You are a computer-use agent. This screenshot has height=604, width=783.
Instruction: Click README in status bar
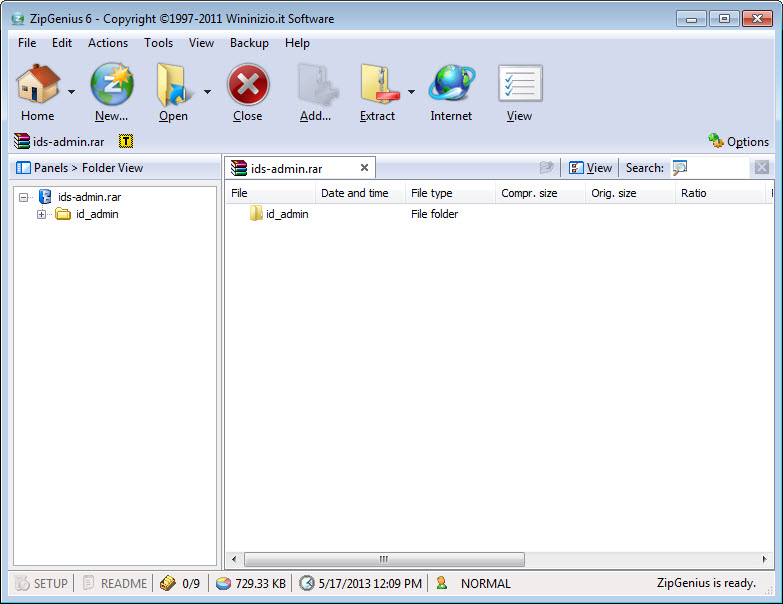[115, 584]
